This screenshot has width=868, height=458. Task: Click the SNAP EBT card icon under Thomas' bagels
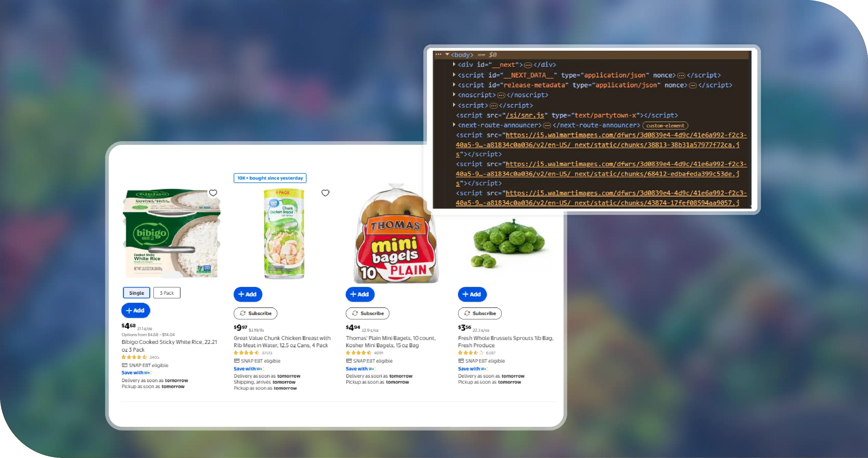click(349, 361)
